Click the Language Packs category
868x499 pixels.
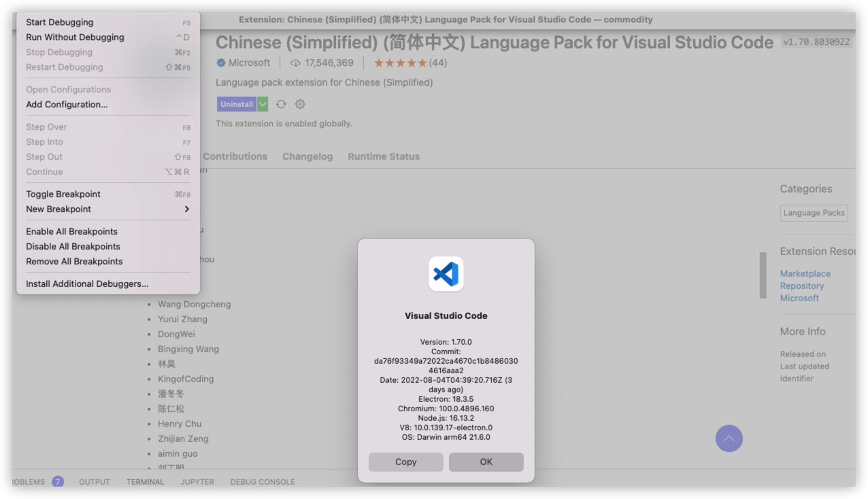click(814, 213)
